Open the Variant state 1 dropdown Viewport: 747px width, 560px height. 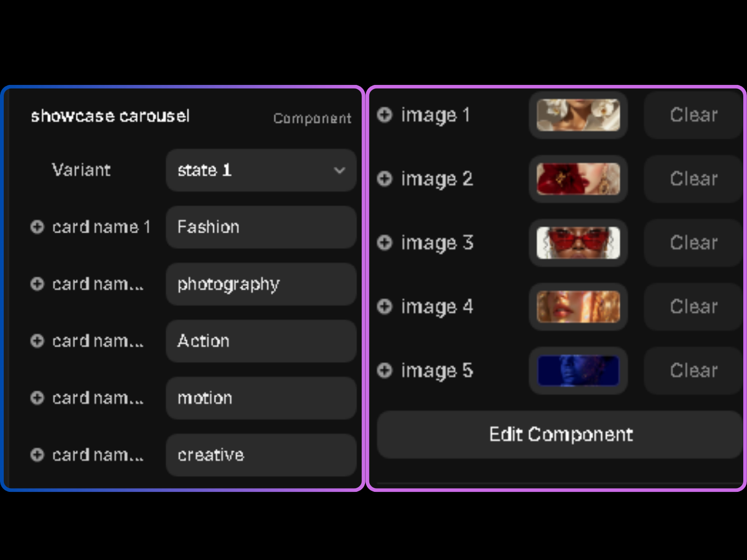coord(261,170)
